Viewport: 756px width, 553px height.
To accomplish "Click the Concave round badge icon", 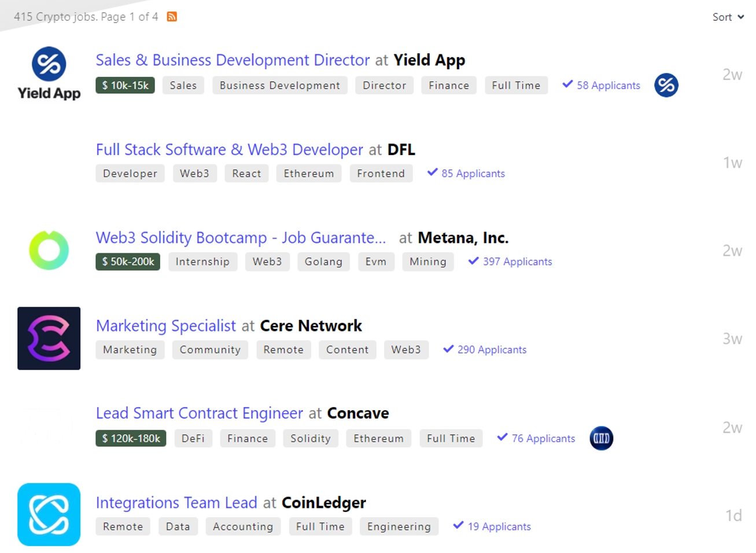I will 602,438.
